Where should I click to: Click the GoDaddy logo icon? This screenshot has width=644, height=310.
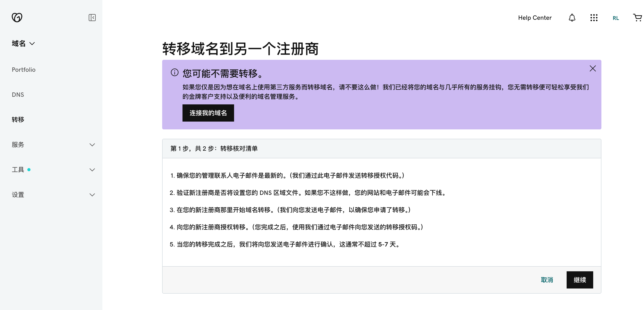(17, 18)
